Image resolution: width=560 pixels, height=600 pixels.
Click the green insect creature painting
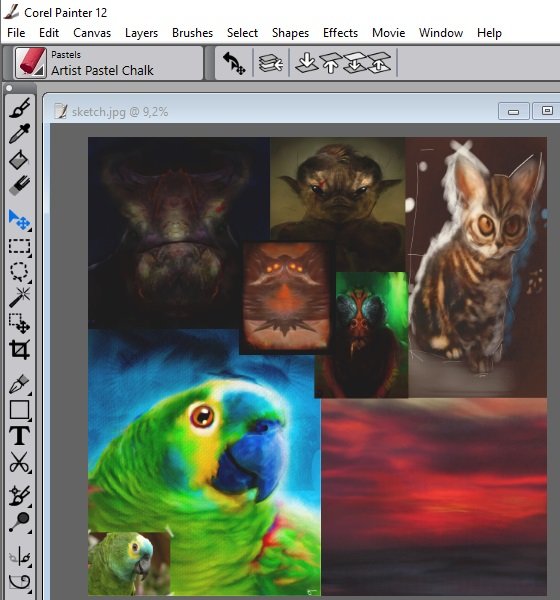(366, 335)
